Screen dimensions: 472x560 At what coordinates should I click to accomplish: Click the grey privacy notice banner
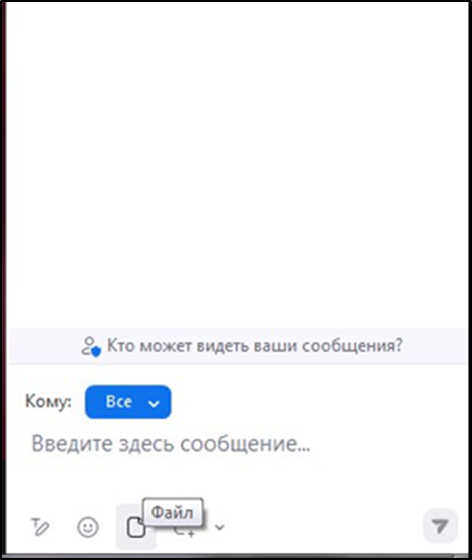coord(237,346)
